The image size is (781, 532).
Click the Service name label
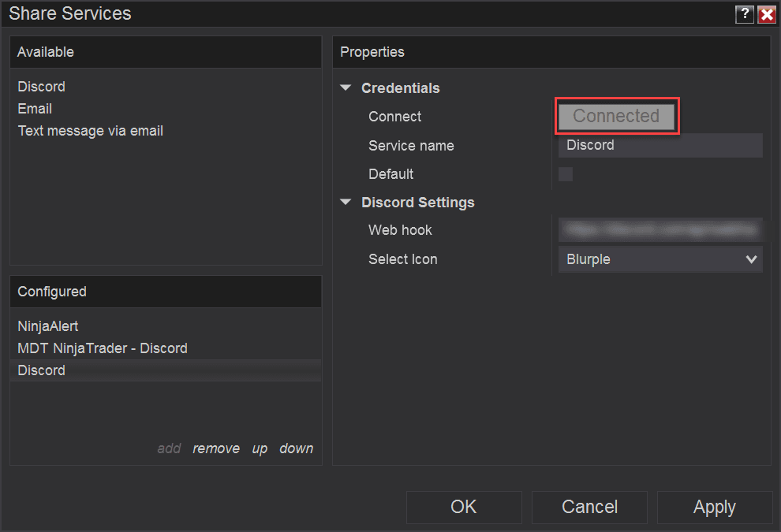(x=412, y=146)
